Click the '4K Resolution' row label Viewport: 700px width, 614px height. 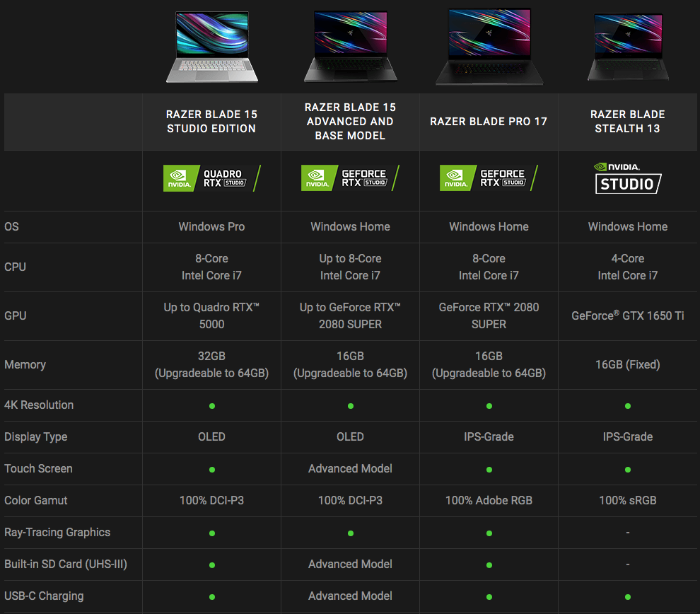39,405
